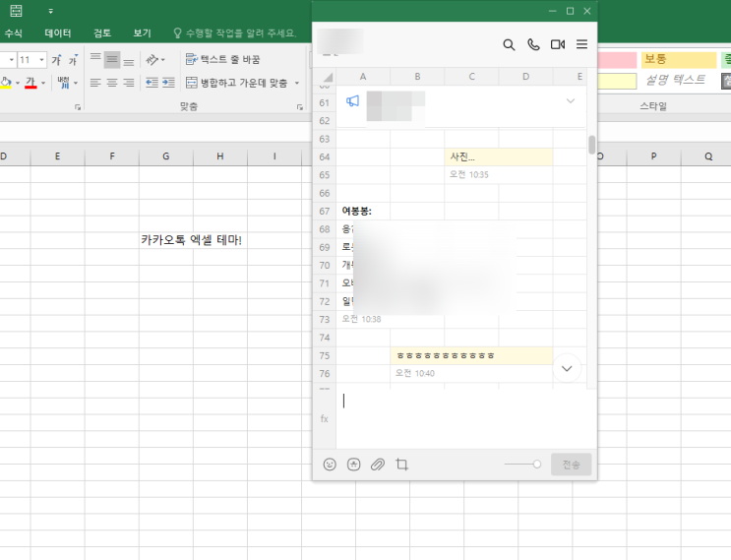This screenshot has height=560, width=731.
Task: Expand the pinned notice chevron in chat
Action: tap(570, 101)
